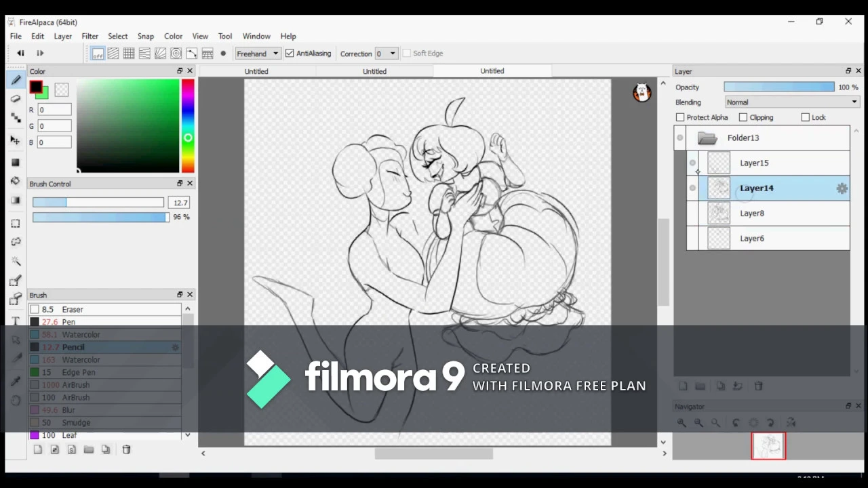Switch to the first Untitled tab
Image resolution: width=868 pixels, height=488 pixels.
(256, 71)
